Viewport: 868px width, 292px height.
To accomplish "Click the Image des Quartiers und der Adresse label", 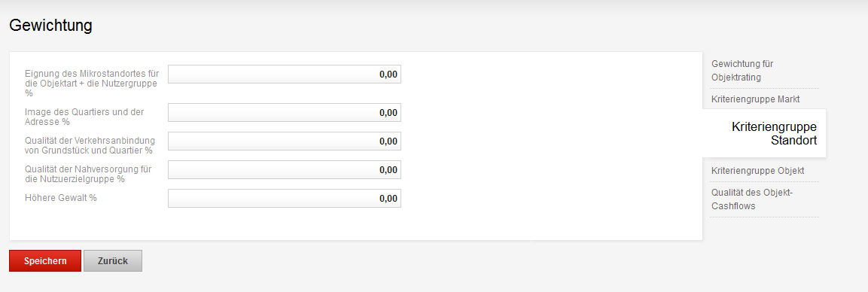I will [84, 117].
